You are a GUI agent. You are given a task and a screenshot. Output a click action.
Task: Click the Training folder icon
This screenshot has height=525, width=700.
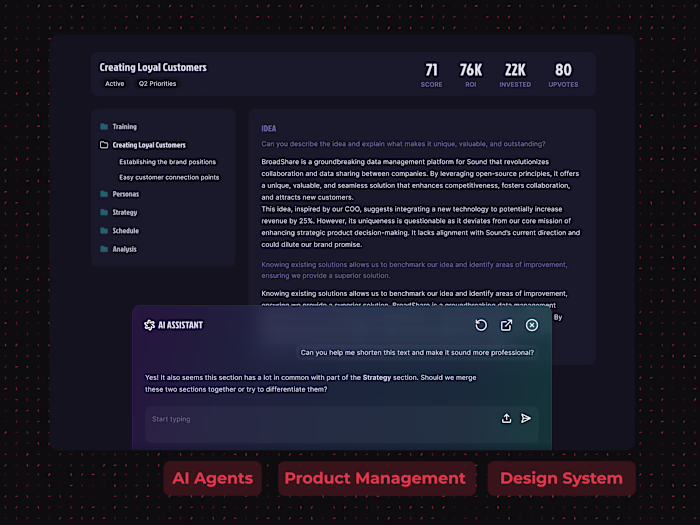[104, 127]
